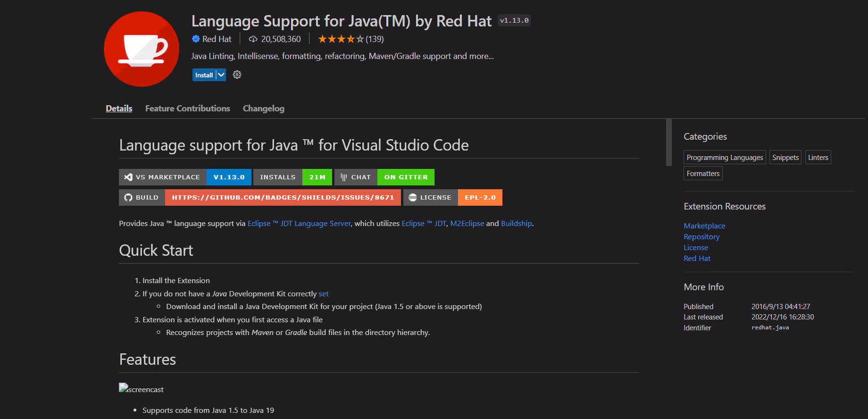The image size is (868, 419).
Task: Click the Build GitHub issues badge
Action: click(x=260, y=198)
